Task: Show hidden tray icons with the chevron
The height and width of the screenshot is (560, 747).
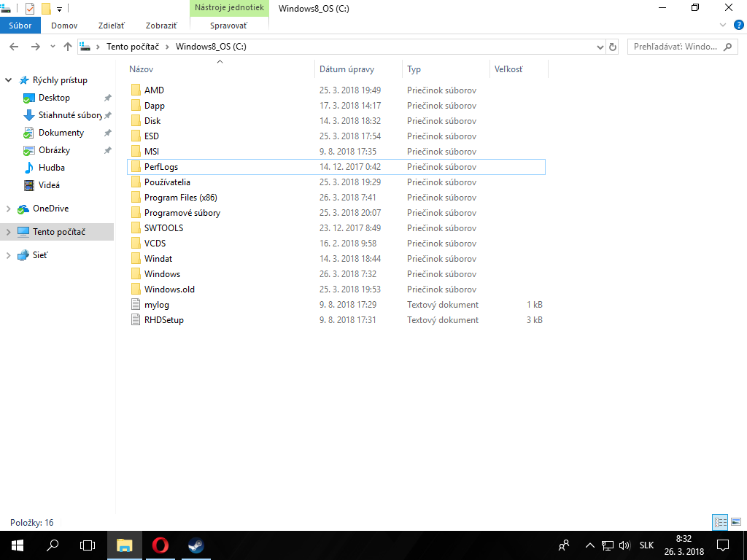Action: [x=589, y=545]
